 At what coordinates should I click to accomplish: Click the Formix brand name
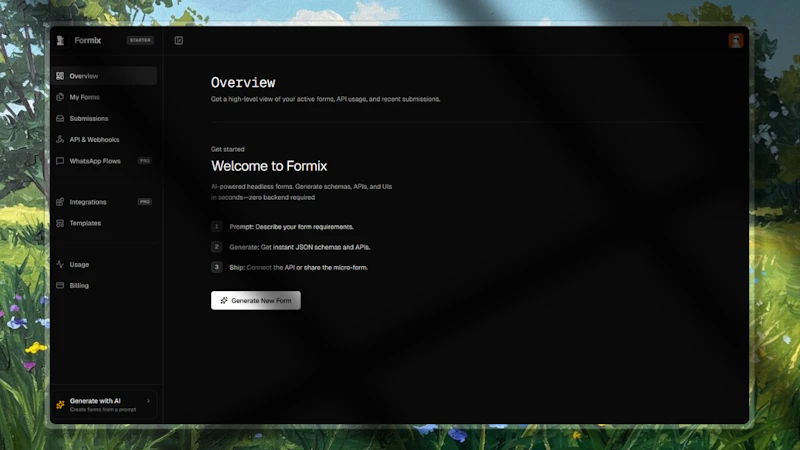tap(88, 40)
